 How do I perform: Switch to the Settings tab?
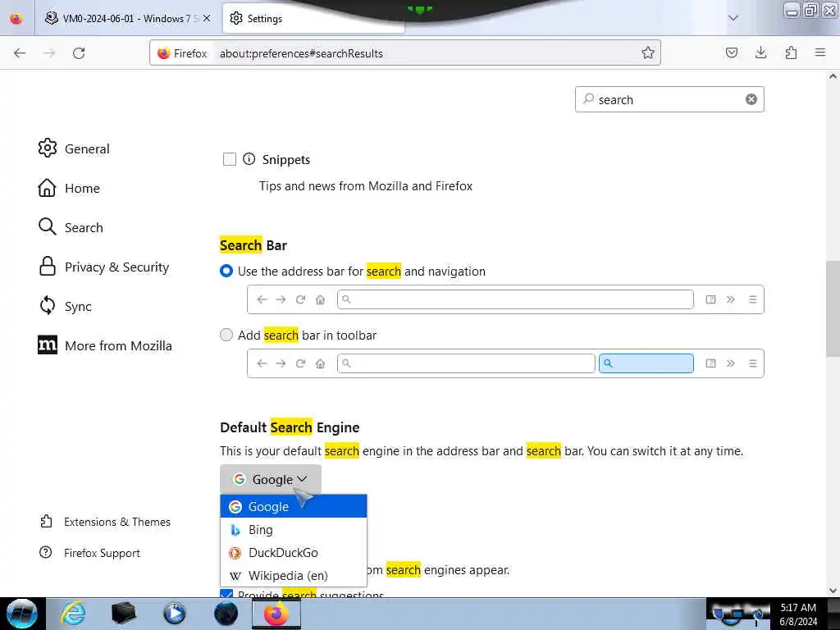313,18
